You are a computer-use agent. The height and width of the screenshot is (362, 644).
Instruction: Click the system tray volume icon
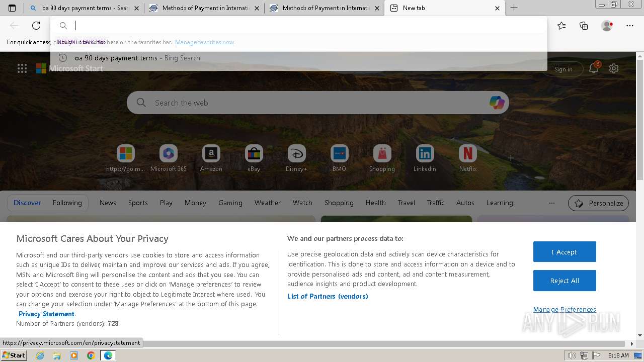pyautogui.click(x=572, y=355)
